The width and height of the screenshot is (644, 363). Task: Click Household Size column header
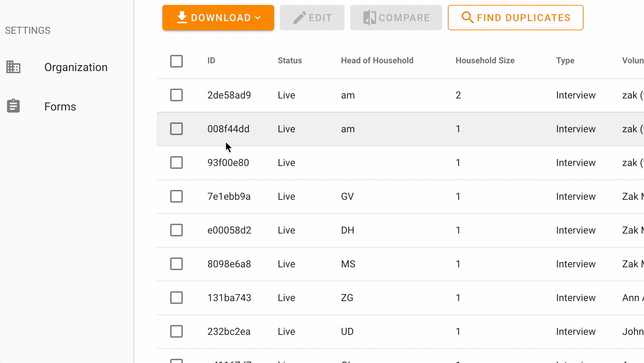click(485, 60)
